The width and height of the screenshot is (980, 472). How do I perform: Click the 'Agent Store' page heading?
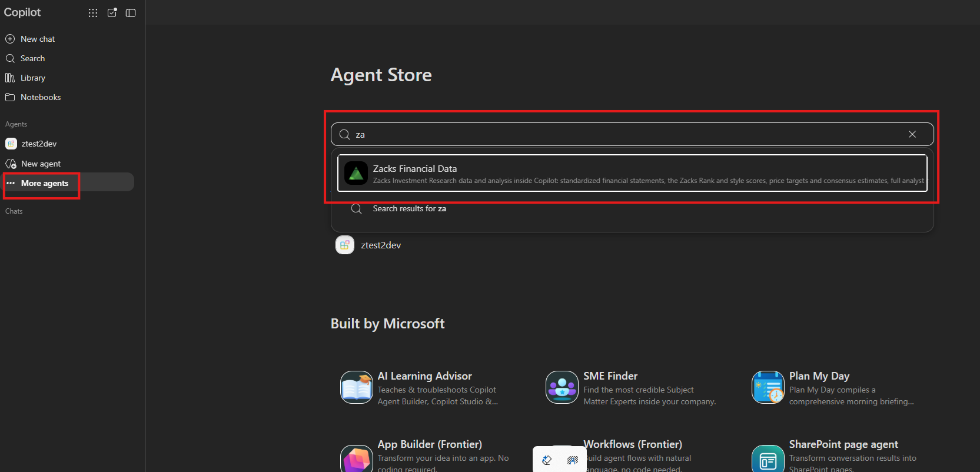pyautogui.click(x=381, y=75)
